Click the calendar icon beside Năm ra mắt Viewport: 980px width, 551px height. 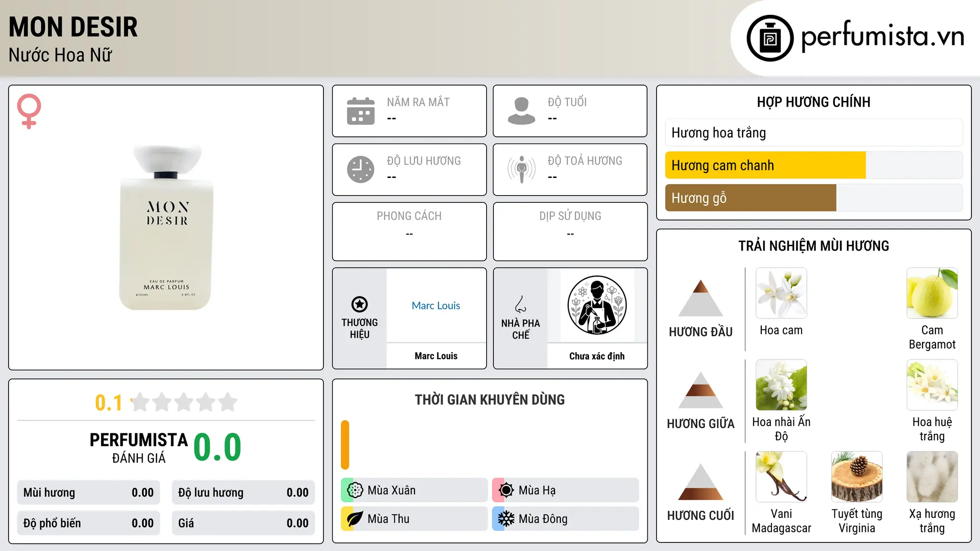[361, 111]
